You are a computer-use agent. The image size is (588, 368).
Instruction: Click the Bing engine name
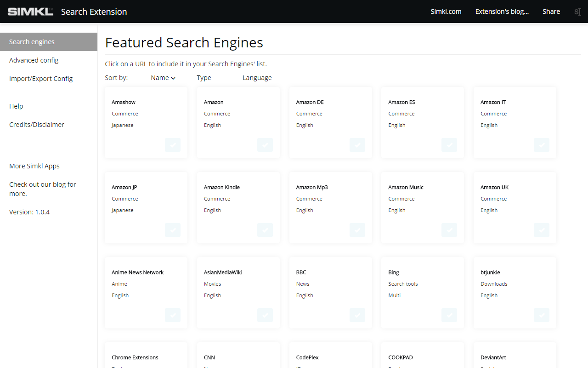394,272
